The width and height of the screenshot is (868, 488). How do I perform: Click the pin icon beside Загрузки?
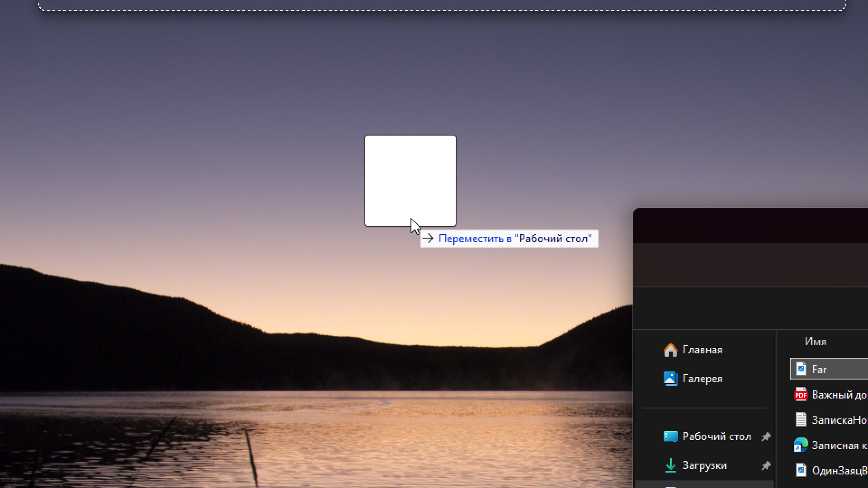tap(766, 465)
